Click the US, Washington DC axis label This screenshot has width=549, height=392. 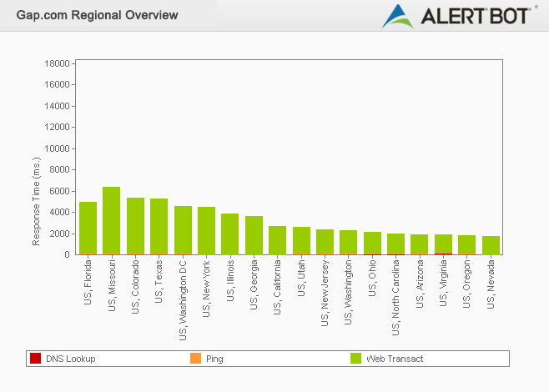183,299
